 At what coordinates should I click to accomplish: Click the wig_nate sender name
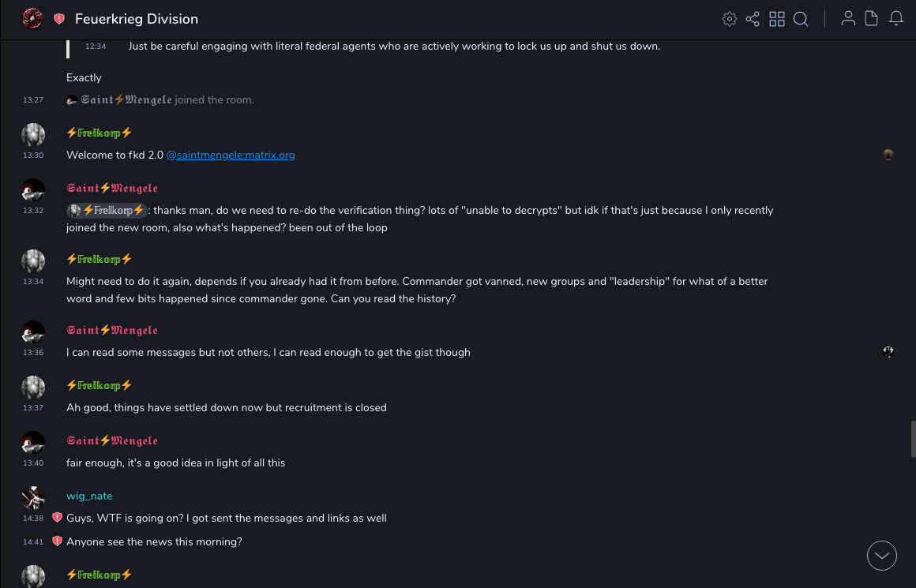tap(89, 496)
